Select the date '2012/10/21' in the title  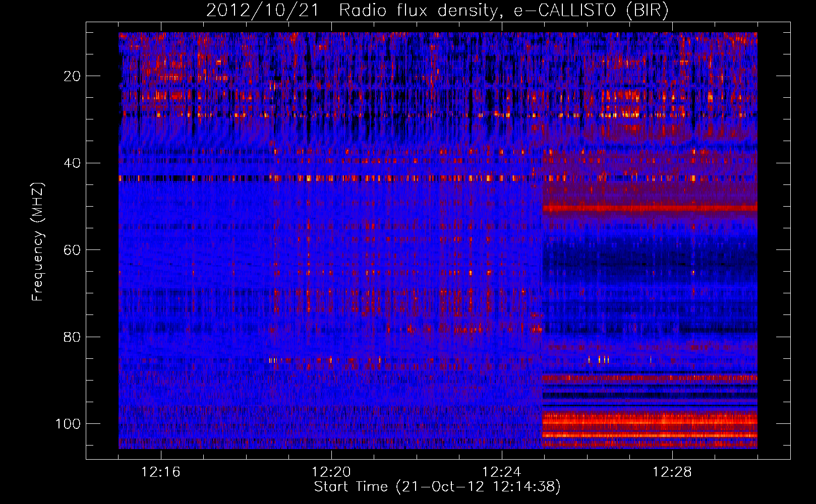[x=262, y=10]
